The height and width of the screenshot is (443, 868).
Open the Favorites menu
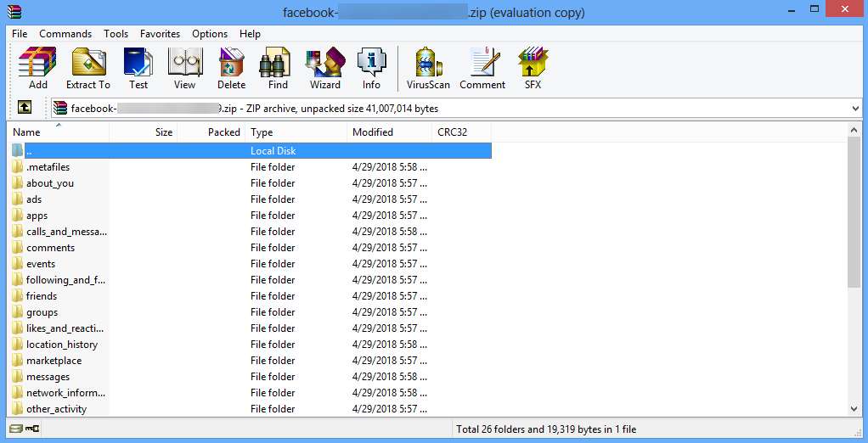point(160,34)
